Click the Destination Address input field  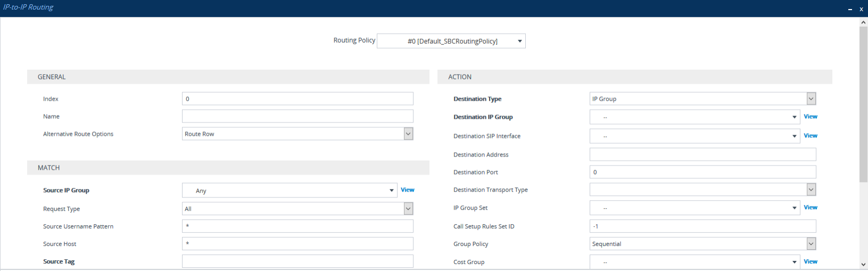click(x=702, y=154)
